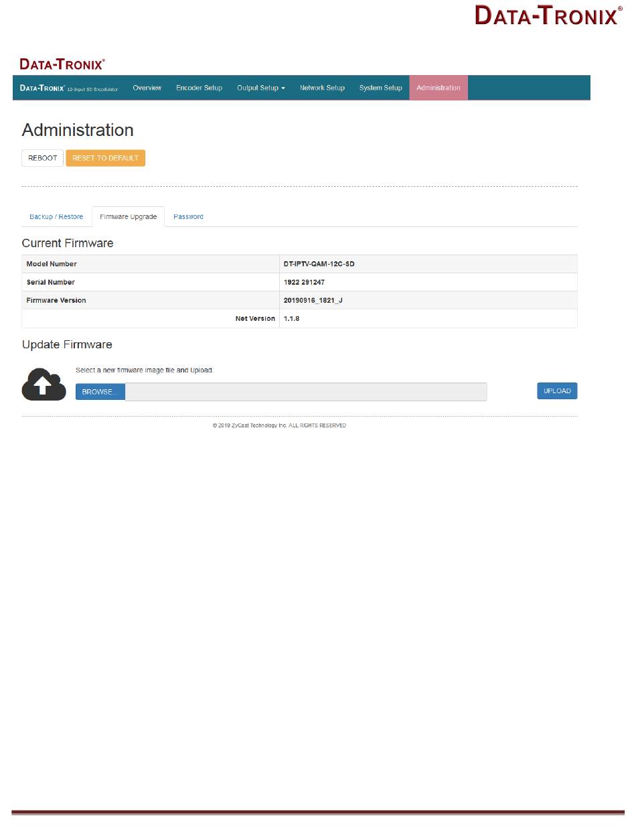This screenshot has height=840, width=636.
Task: Click the cloud upload icon
Action: (44, 384)
